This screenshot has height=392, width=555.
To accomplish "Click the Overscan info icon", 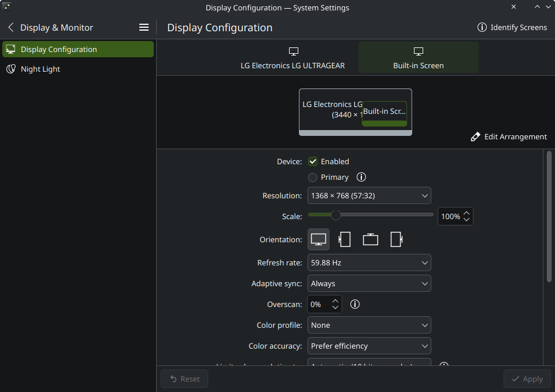I will 354,304.
